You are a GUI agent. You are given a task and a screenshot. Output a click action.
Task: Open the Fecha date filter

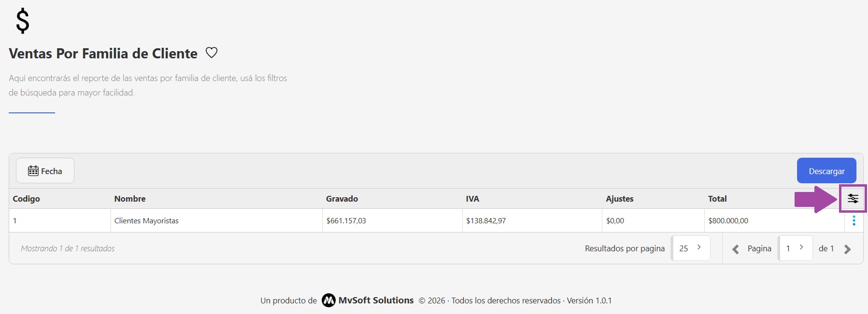pyautogui.click(x=45, y=171)
